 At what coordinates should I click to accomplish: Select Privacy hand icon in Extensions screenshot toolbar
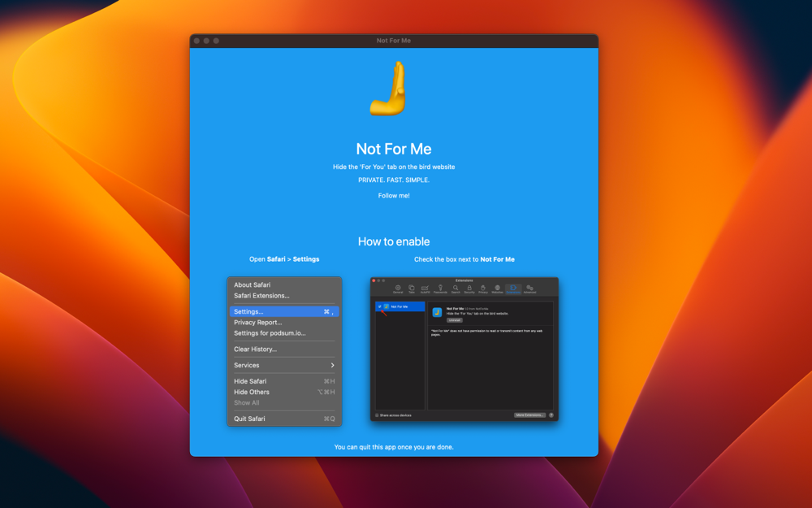click(482, 289)
